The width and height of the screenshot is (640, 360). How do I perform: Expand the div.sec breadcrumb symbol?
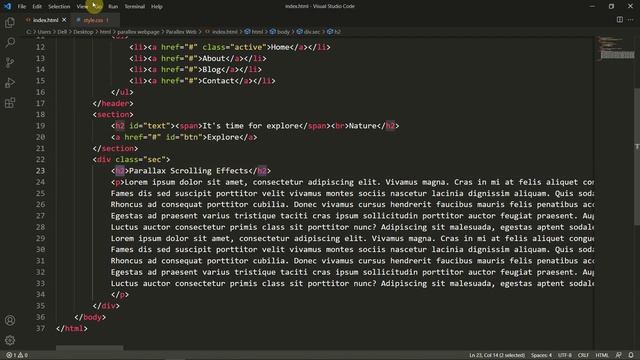309,31
